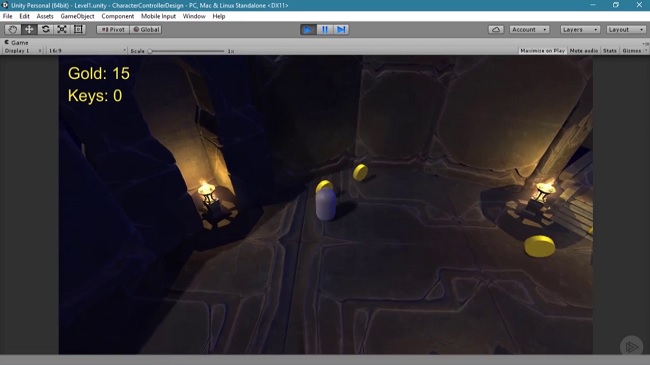Toggle Mute audio
This screenshot has height=365, width=650.
point(584,51)
